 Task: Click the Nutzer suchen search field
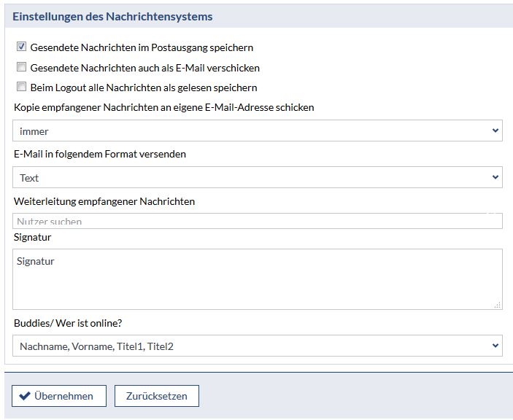coord(257,221)
